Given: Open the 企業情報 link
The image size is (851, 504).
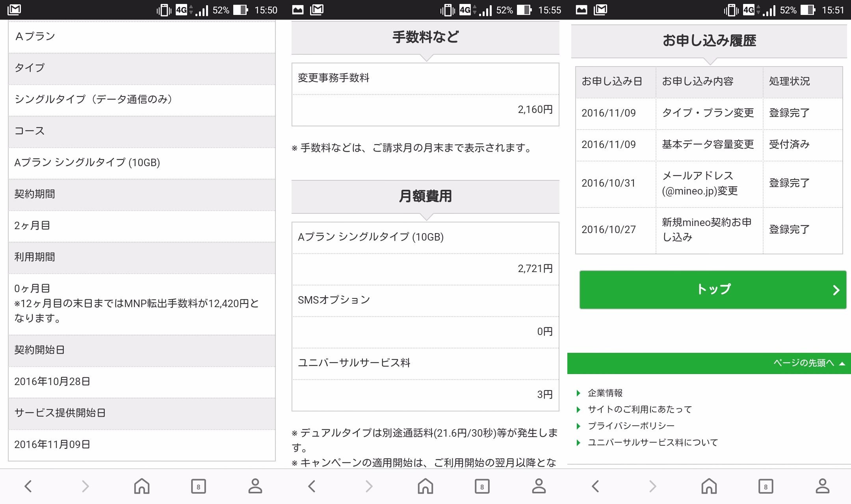Looking at the screenshot, I should click(x=605, y=393).
